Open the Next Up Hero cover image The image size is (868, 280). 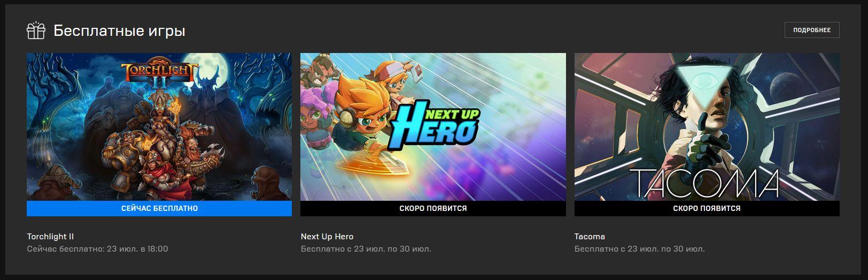(433, 127)
